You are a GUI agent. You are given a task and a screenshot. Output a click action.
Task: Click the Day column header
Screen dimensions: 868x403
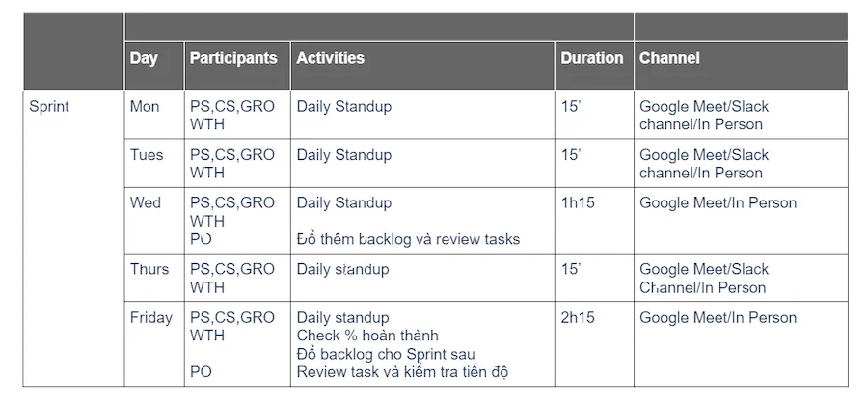tap(154, 66)
